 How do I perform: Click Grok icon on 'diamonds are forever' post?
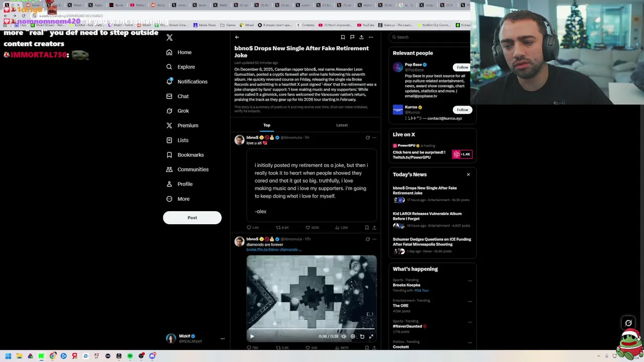pyautogui.click(x=367, y=239)
